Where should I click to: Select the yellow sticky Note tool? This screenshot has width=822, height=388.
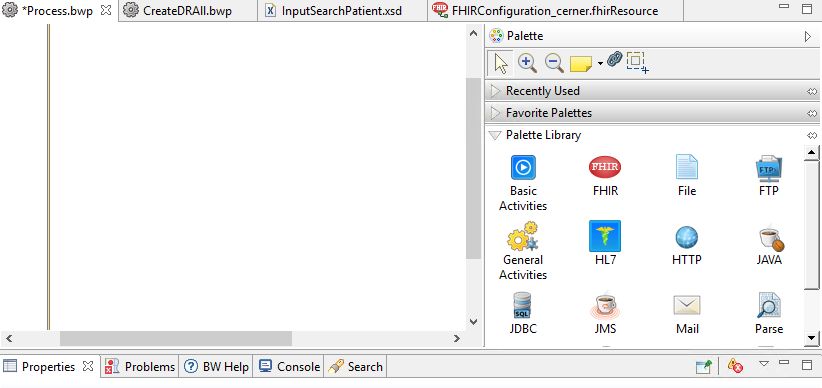(x=581, y=64)
